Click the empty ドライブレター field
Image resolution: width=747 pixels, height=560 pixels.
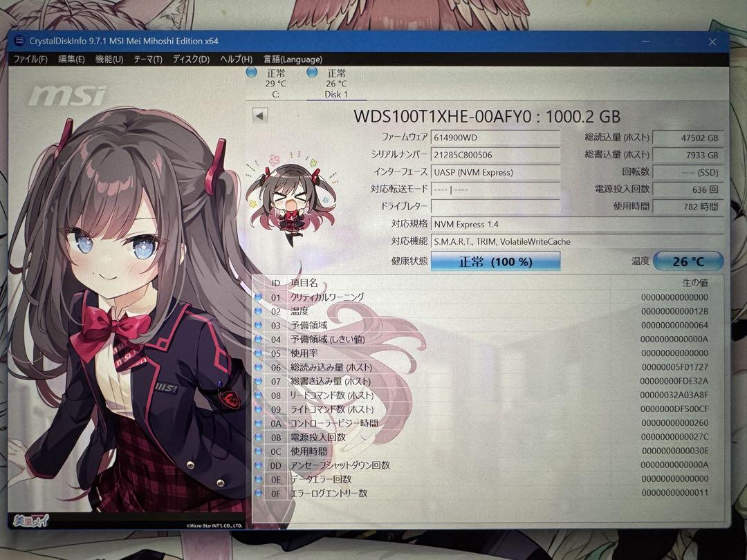point(495,207)
